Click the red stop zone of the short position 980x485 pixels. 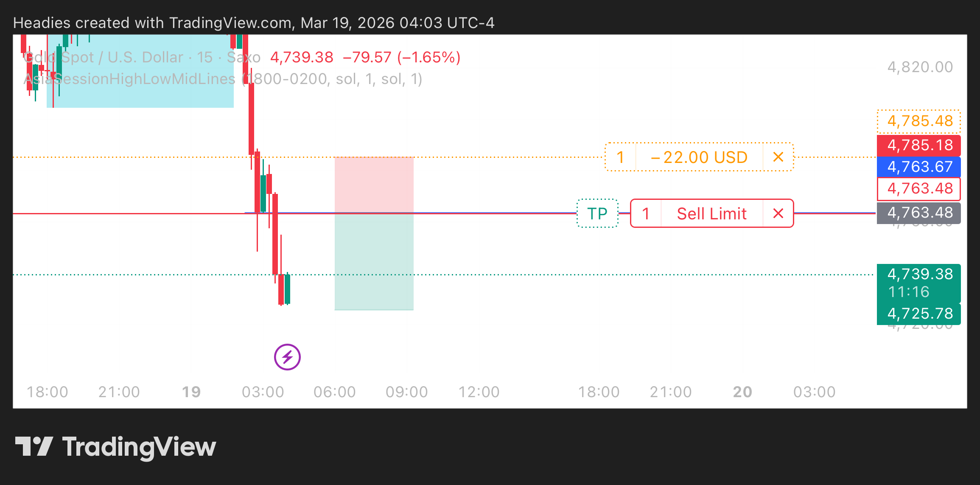tap(374, 185)
